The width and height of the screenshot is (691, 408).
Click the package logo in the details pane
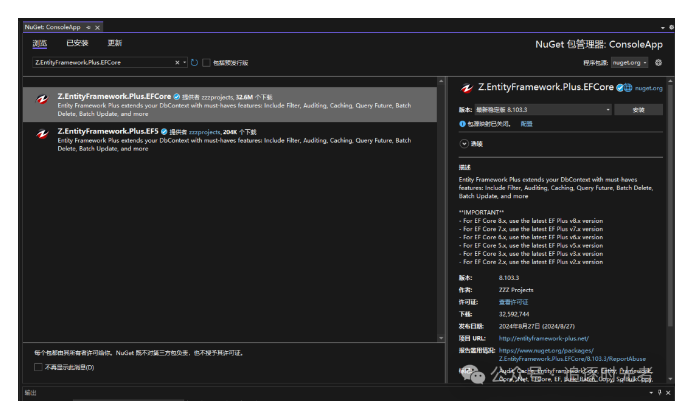coord(467,88)
